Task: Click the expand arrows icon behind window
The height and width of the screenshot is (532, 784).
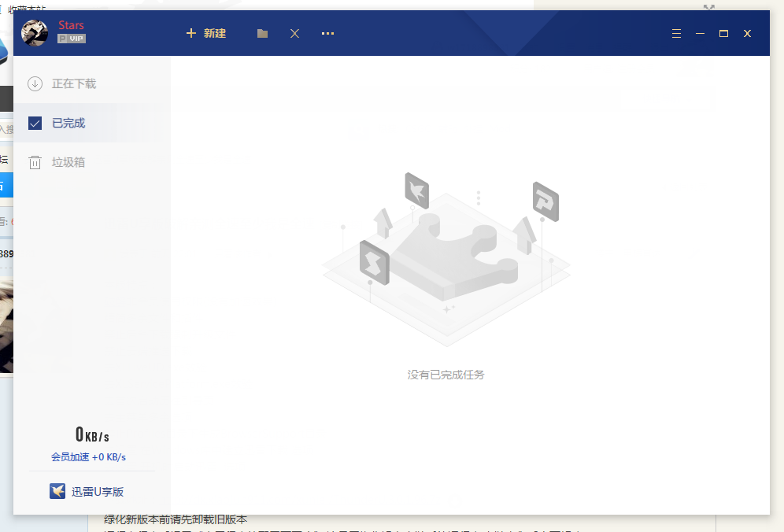Action: pyautogui.click(x=708, y=7)
